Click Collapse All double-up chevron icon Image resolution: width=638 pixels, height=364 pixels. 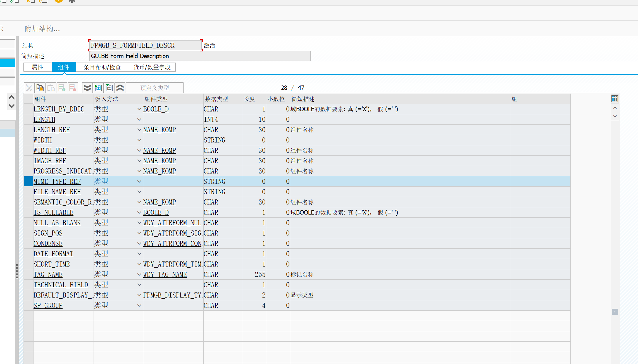click(x=120, y=88)
